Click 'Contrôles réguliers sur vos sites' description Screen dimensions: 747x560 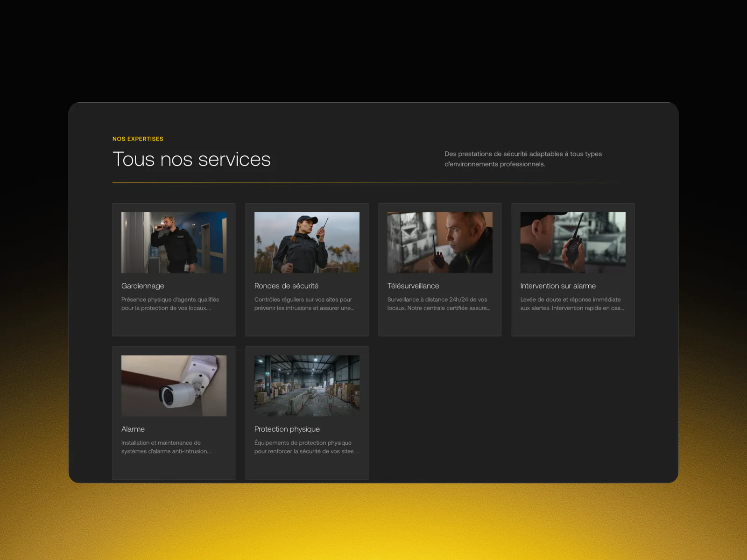point(304,304)
